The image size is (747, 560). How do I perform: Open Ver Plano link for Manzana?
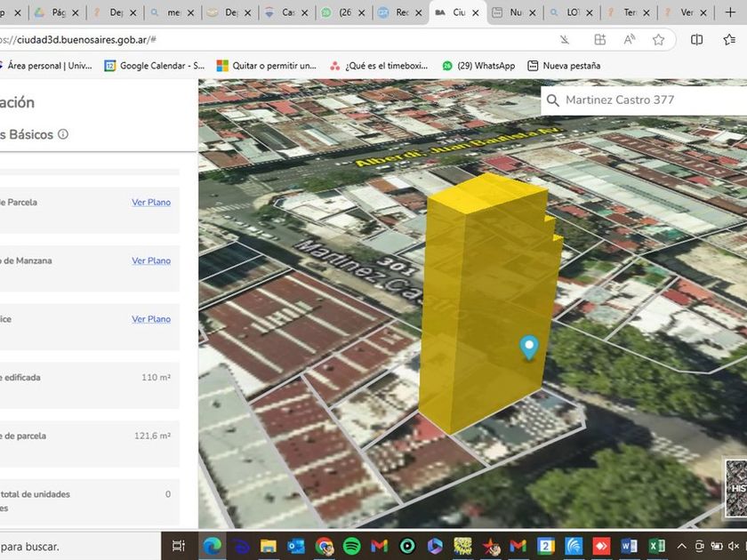point(151,261)
